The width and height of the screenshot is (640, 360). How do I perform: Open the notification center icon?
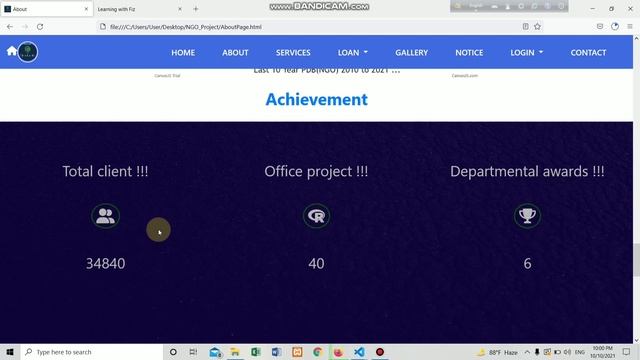coord(626,352)
